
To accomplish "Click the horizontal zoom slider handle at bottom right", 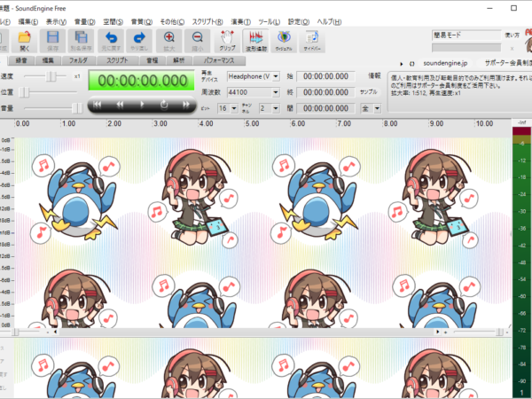I will click(499, 332).
